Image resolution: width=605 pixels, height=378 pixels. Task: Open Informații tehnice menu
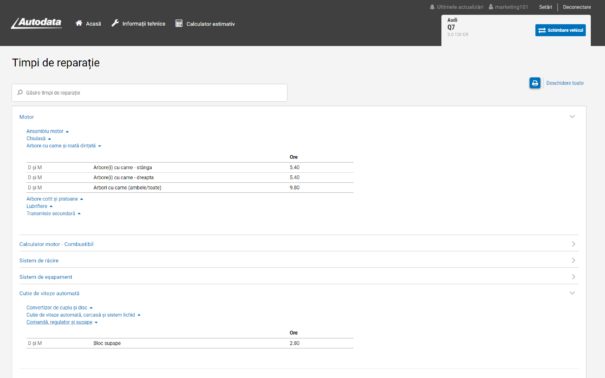138,24
